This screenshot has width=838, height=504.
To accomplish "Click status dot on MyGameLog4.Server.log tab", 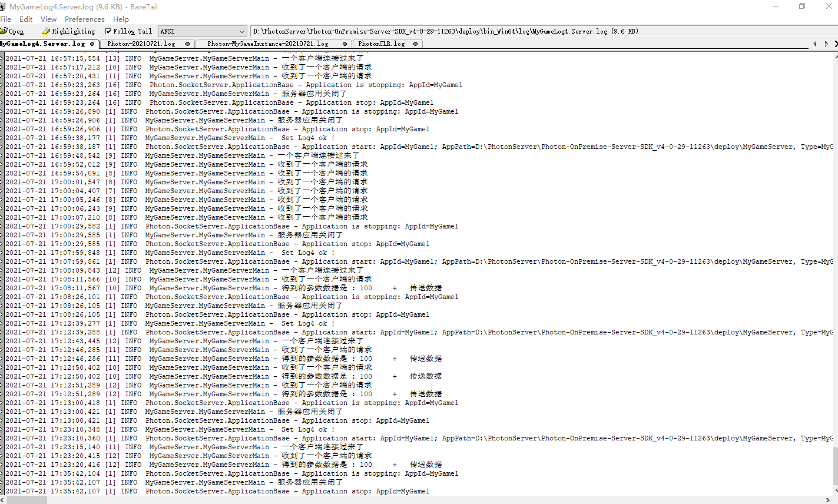I will [x=92, y=44].
